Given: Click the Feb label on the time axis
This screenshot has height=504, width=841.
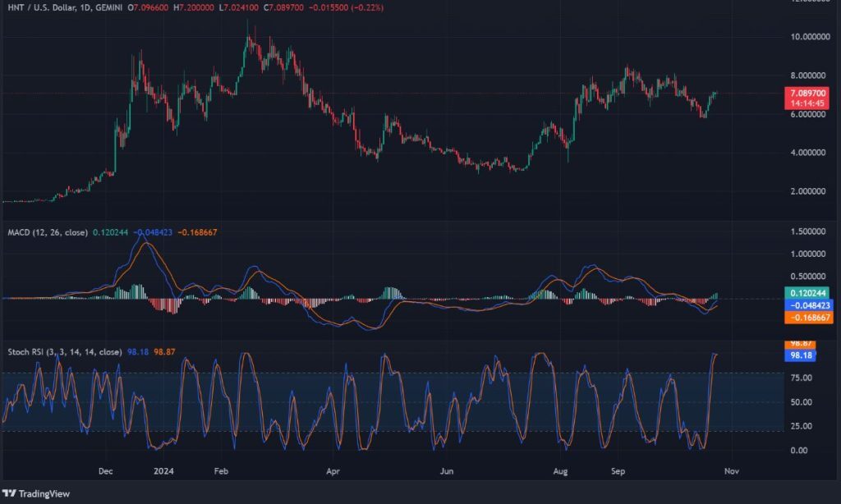Looking at the screenshot, I should pos(221,471).
